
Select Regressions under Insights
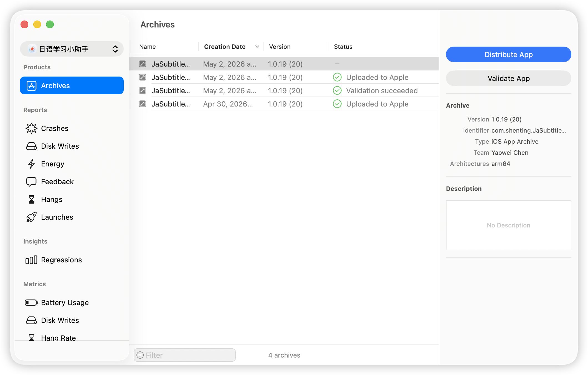tap(72, 260)
